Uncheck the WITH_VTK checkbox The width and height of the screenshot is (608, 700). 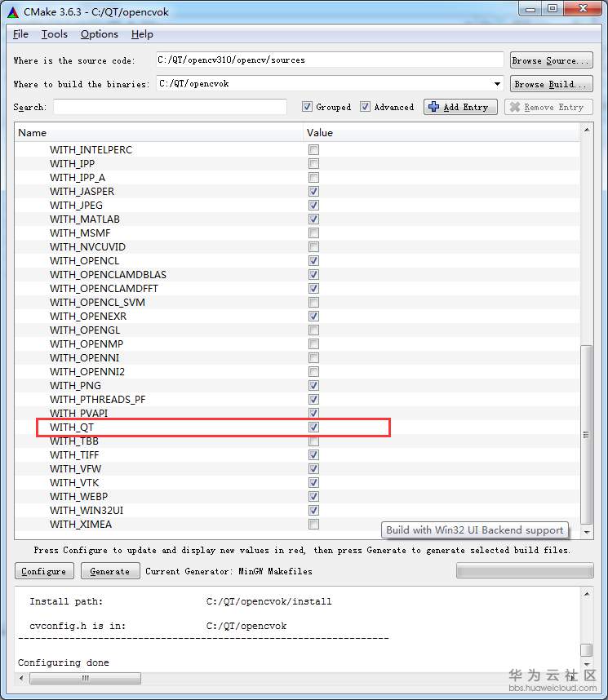click(x=313, y=483)
